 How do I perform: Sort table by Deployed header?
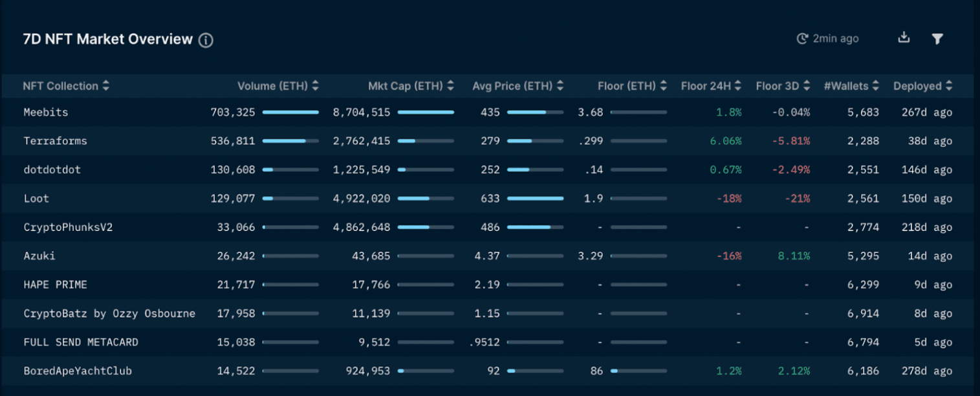(948, 86)
